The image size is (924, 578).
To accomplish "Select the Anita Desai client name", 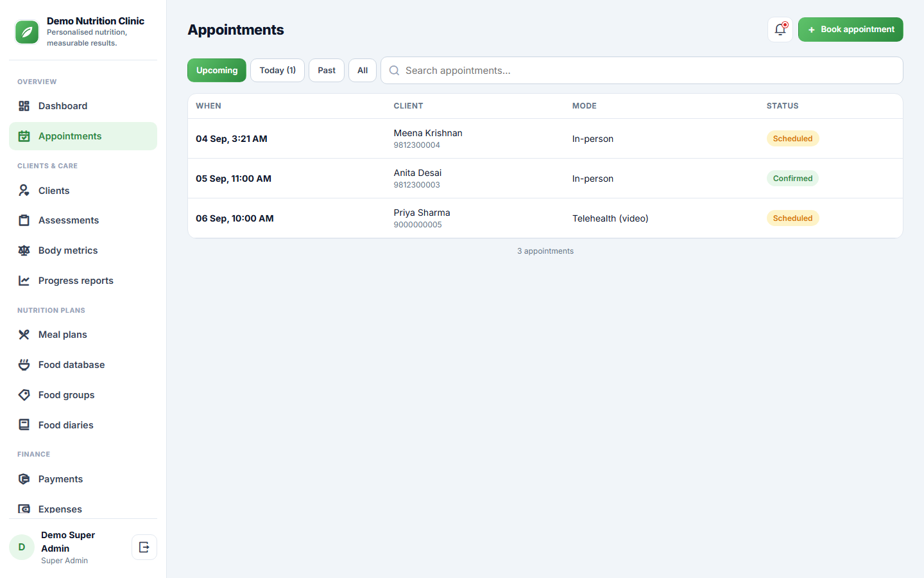I will 418,173.
